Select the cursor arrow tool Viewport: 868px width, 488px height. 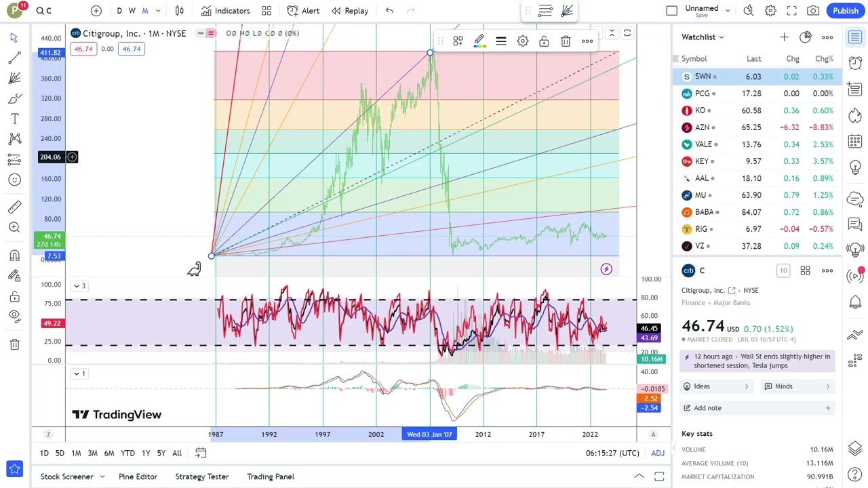(14, 38)
